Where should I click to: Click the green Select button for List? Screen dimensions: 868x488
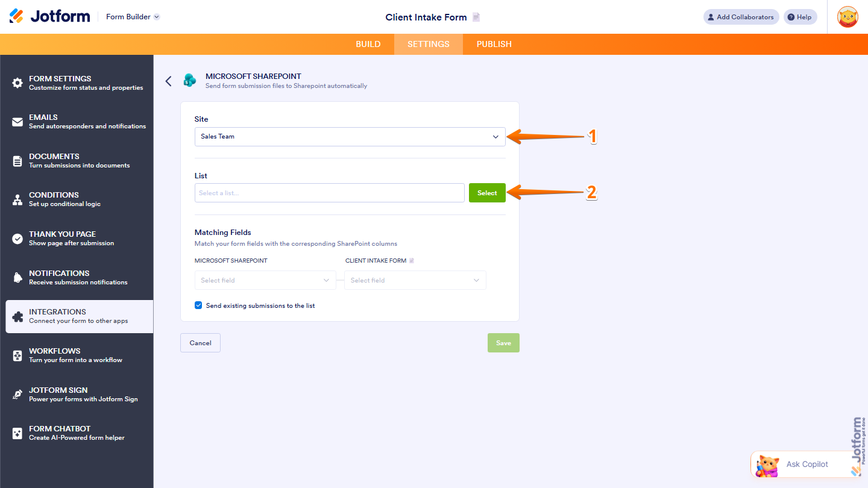click(x=487, y=193)
